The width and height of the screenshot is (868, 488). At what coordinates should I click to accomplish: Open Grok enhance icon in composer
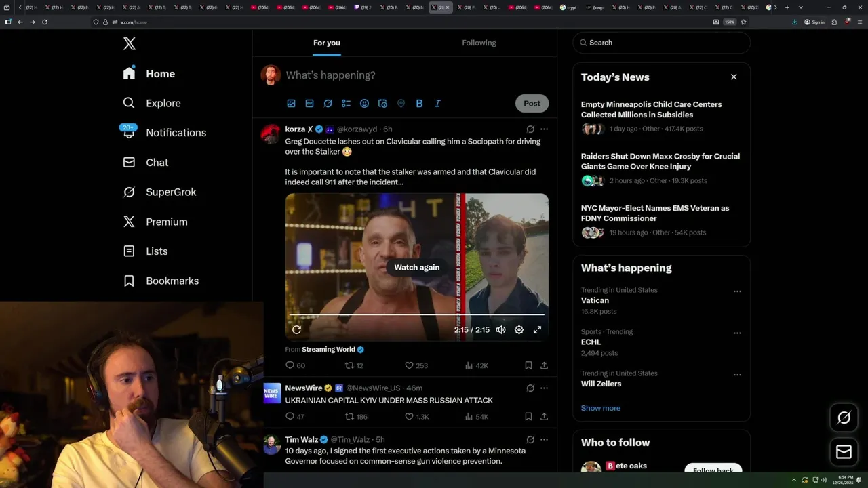pyautogui.click(x=328, y=104)
